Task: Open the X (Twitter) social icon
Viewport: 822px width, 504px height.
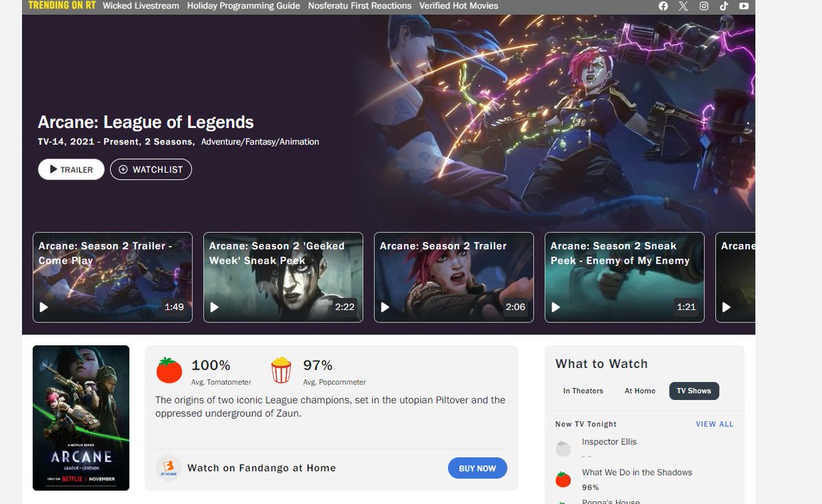Action: pos(683,6)
